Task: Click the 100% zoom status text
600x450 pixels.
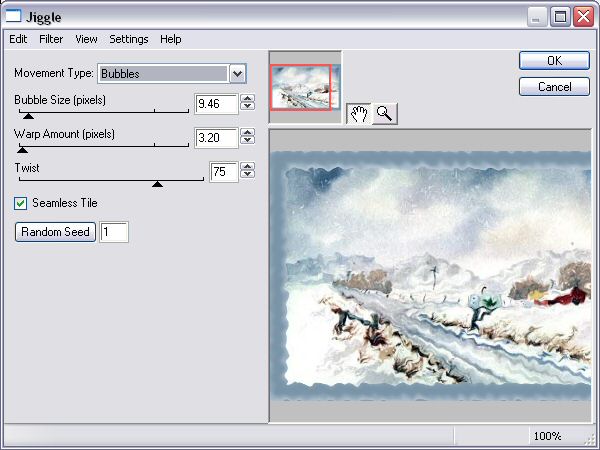Action: [547, 436]
